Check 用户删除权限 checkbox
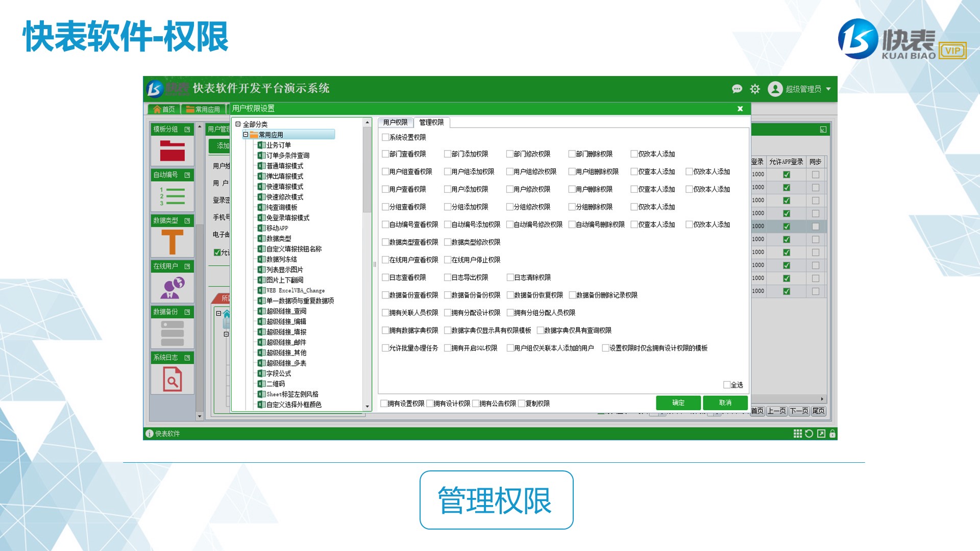This screenshot has height=551, width=980. click(572, 189)
